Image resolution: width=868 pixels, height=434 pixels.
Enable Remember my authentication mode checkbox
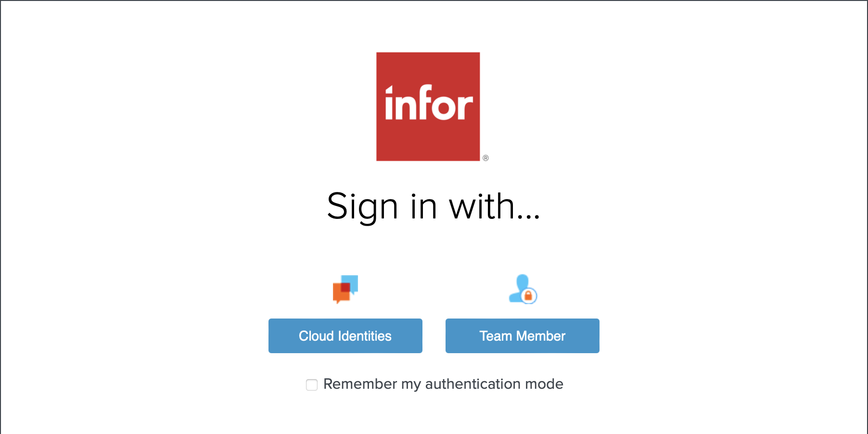pos(312,385)
